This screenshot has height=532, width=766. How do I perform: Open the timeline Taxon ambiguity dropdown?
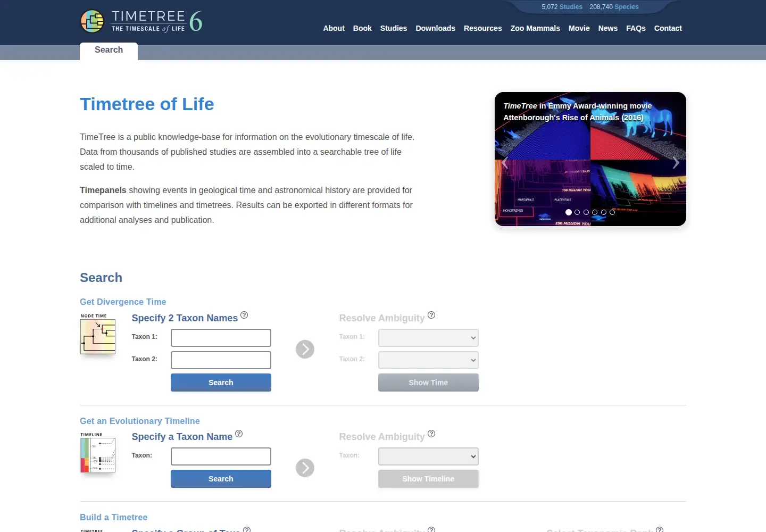coord(428,456)
